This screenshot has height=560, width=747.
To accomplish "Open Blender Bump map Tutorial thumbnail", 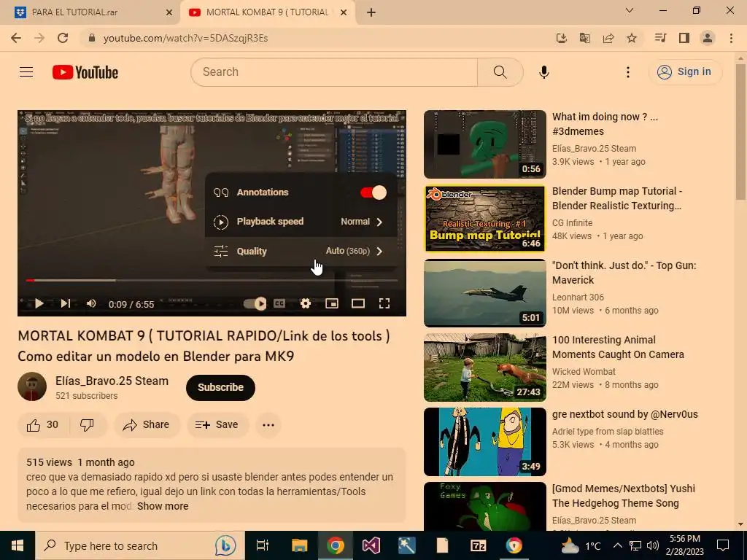I will [485, 219].
